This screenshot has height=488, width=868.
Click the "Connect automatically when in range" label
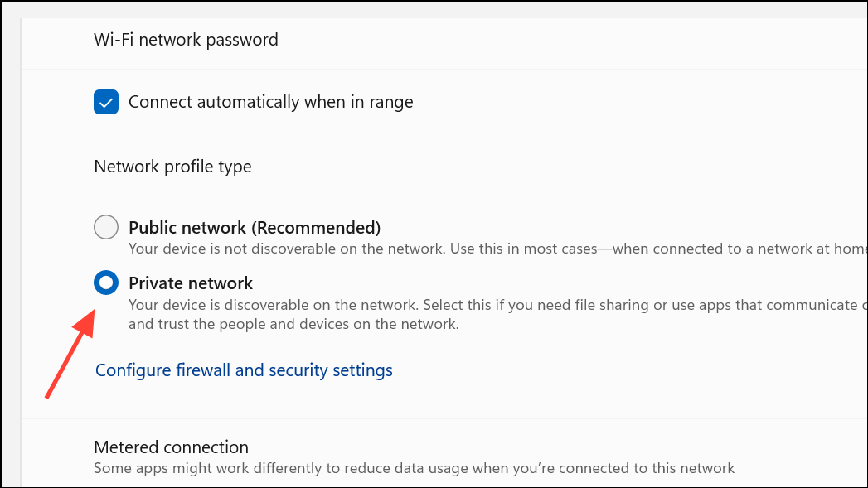coord(270,103)
